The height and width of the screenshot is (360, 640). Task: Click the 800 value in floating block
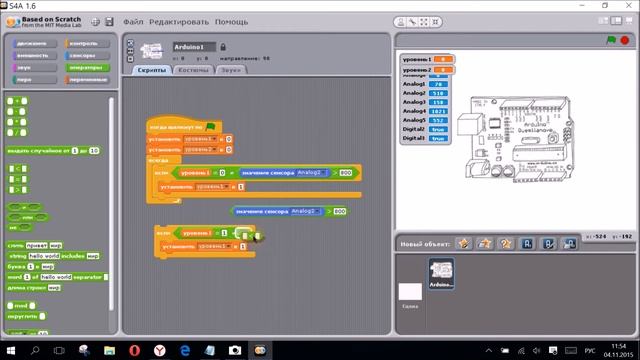(x=340, y=211)
